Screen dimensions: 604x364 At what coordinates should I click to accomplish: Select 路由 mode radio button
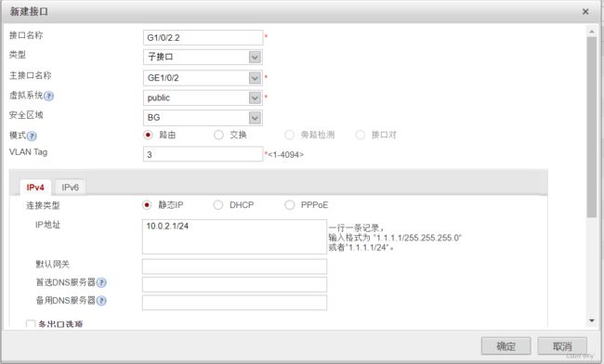[148, 135]
